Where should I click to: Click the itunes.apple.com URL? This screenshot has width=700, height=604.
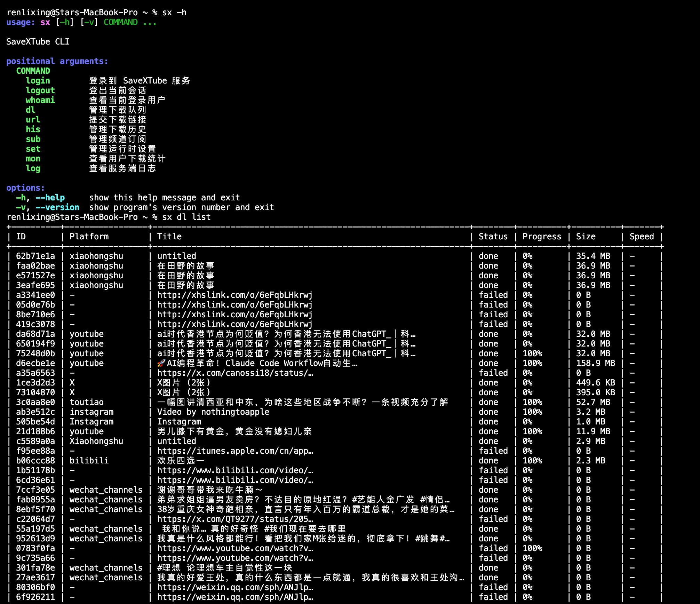coord(235,451)
